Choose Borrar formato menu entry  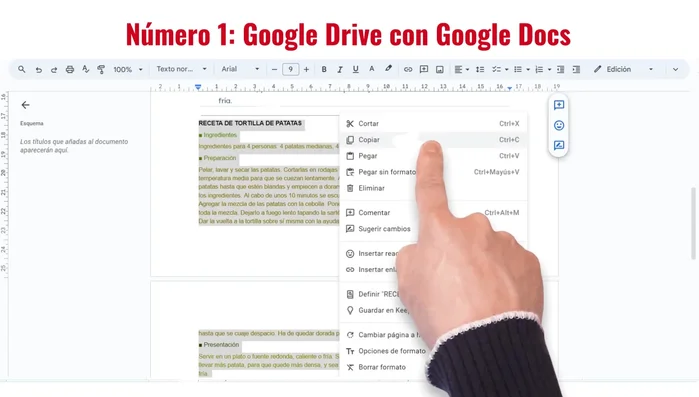433,367
